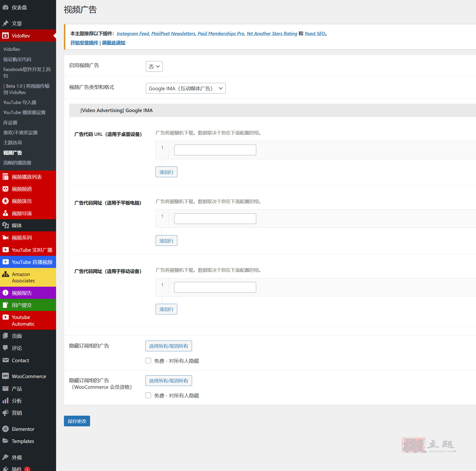The width and height of the screenshot is (476, 471).
Task: Focus the mobile ad code URL field
Action: pyautogui.click(x=215, y=287)
